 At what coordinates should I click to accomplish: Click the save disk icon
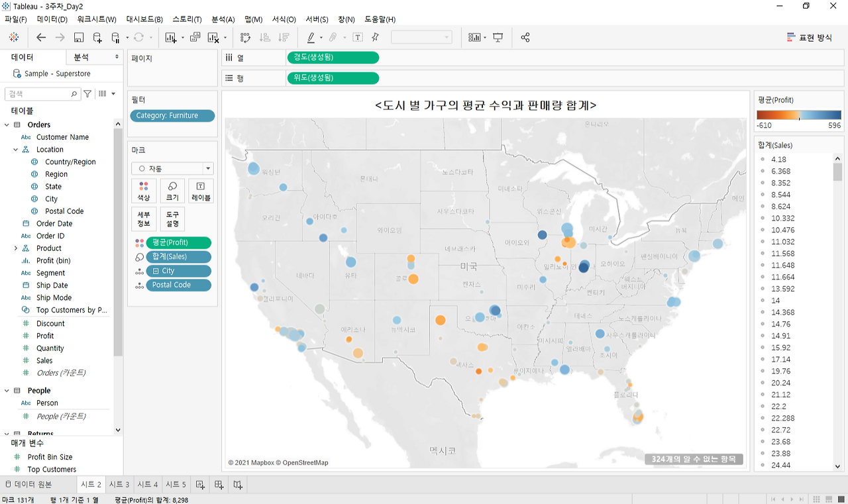(x=79, y=38)
